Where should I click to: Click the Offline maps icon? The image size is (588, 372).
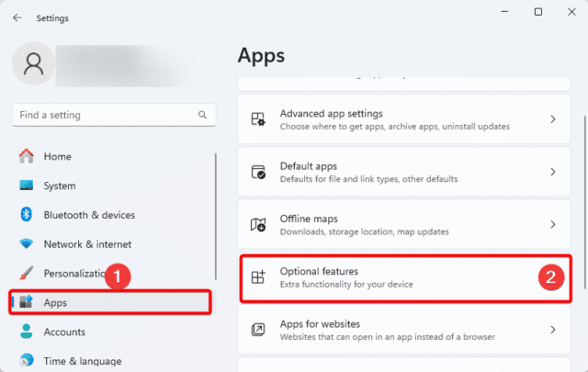tap(259, 225)
